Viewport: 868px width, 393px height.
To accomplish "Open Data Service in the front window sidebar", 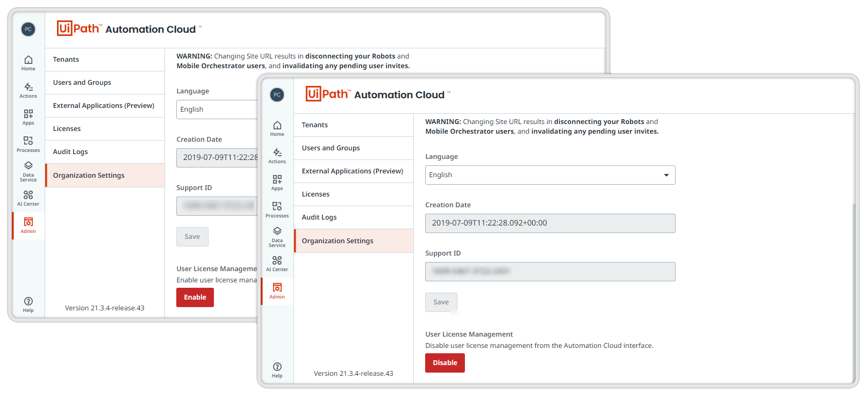I will [x=277, y=237].
